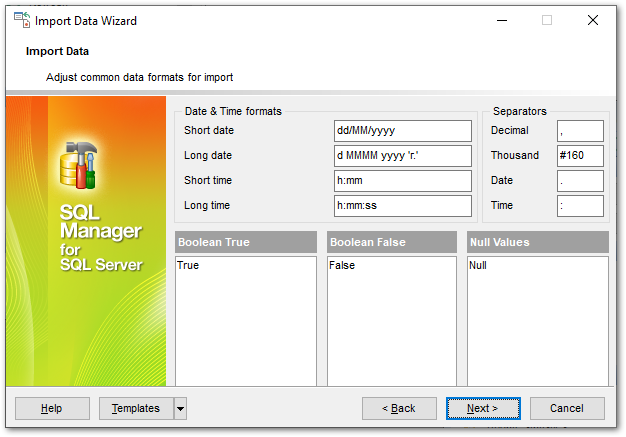Edit the Thousand separator field
Viewport: 626px width, 437px height.
pyautogui.click(x=580, y=156)
